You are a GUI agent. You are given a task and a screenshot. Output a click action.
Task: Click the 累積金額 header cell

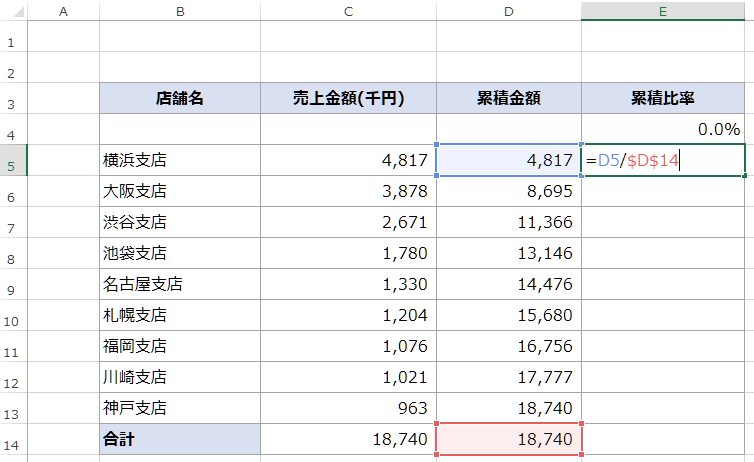click(509, 98)
